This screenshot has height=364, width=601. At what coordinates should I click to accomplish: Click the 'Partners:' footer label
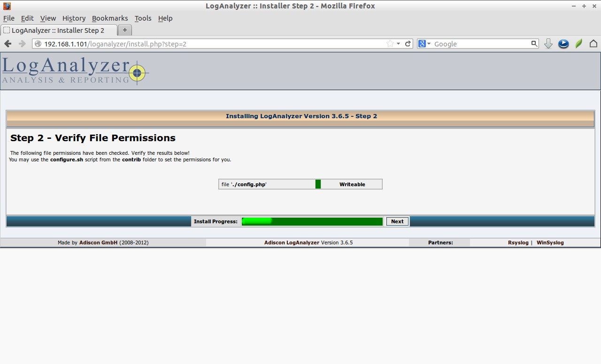coord(440,243)
